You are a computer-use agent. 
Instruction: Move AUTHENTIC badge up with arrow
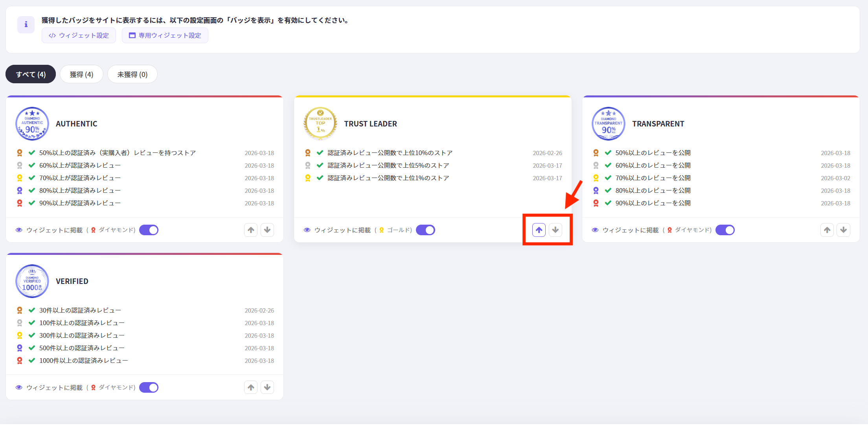(x=251, y=230)
